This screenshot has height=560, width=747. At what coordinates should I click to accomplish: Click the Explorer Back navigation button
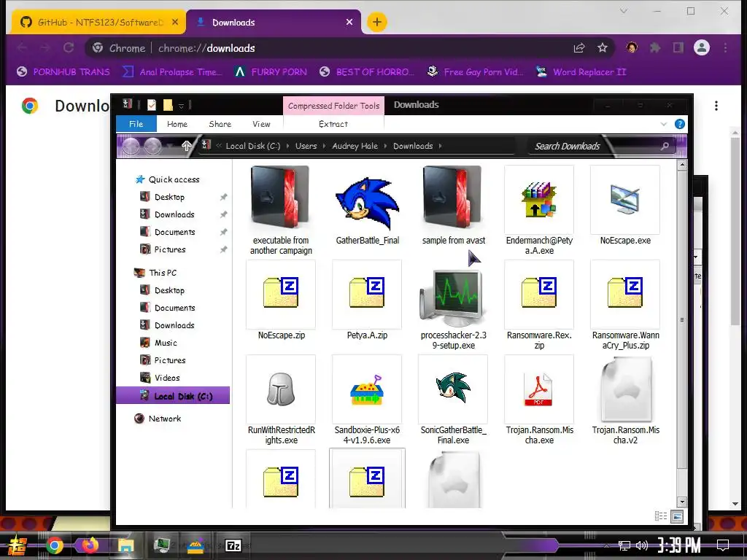(131, 146)
